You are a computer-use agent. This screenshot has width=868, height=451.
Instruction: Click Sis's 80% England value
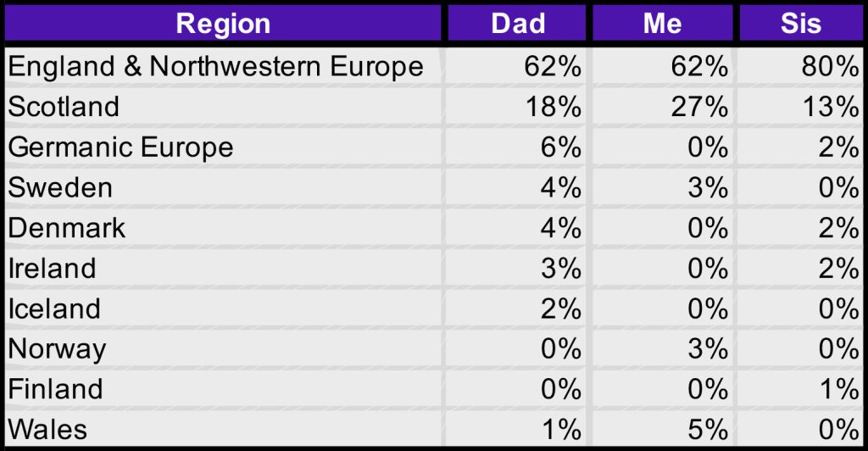pyautogui.click(x=831, y=67)
